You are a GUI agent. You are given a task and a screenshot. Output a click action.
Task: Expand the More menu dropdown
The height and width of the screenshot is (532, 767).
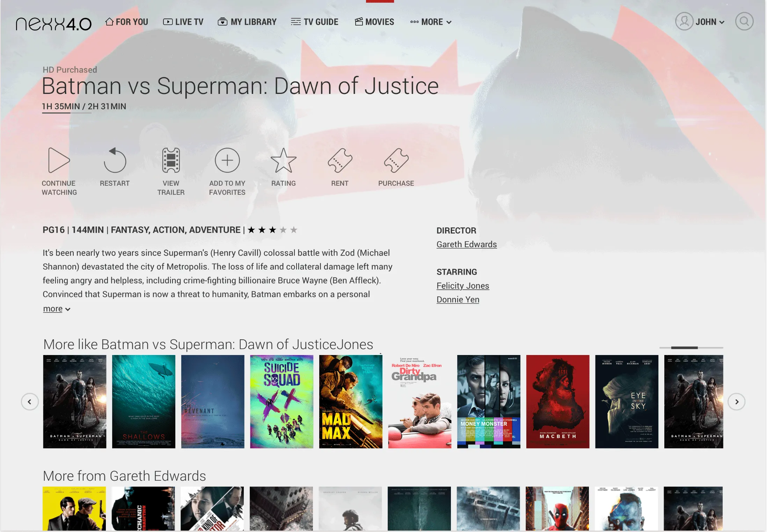pyautogui.click(x=431, y=22)
